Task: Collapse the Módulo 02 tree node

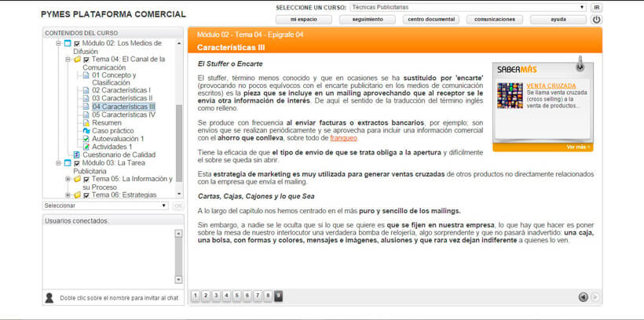Action: click(x=58, y=43)
